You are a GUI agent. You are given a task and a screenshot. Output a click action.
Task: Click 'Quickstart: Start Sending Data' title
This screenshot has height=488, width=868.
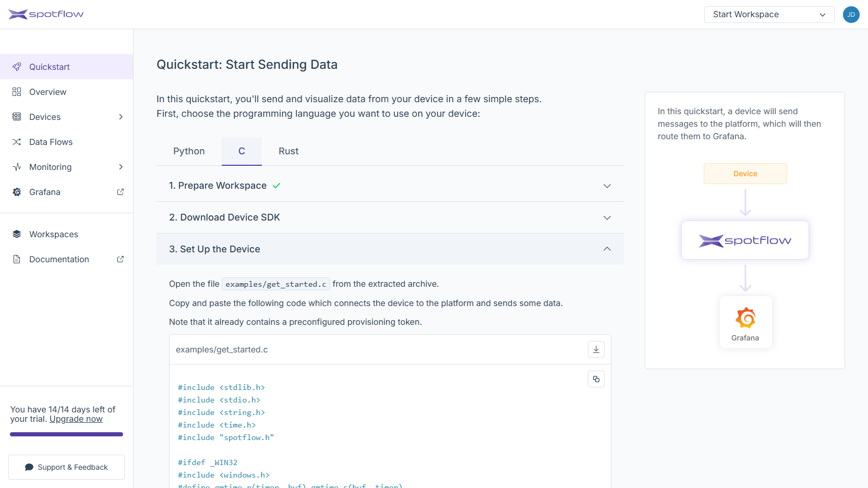[x=247, y=65]
